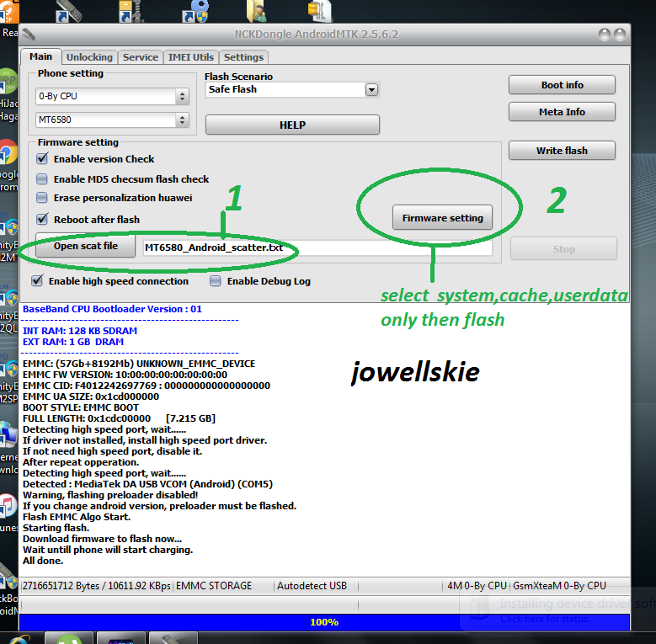Enable MD5 checsum flash check
This screenshot has width=656, height=644.
pyautogui.click(x=42, y=179)
